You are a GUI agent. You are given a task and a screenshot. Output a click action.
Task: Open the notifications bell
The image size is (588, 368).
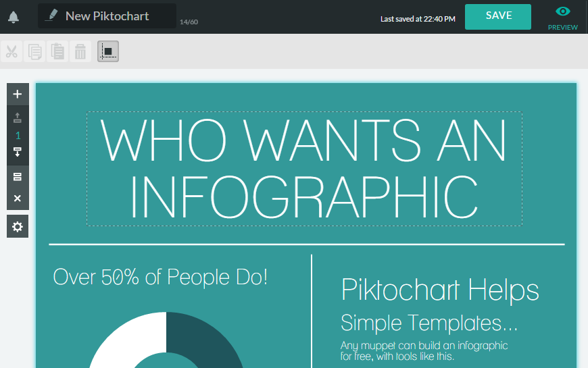tap(14, 17)
